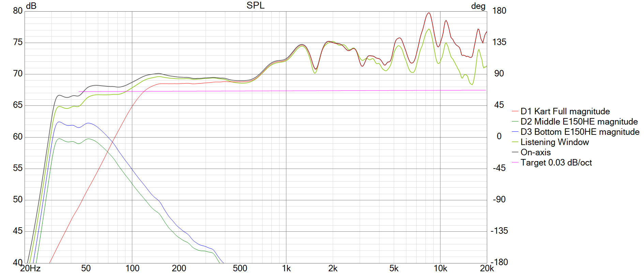Click the Target 0.03 dB/oct legend entry

[x=556, y=163]
